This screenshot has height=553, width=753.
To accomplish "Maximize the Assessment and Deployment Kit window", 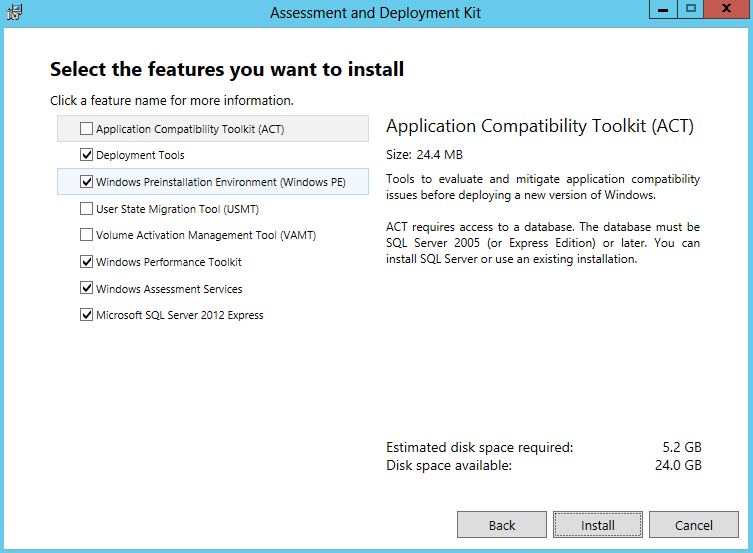I will tap(691, 9).
